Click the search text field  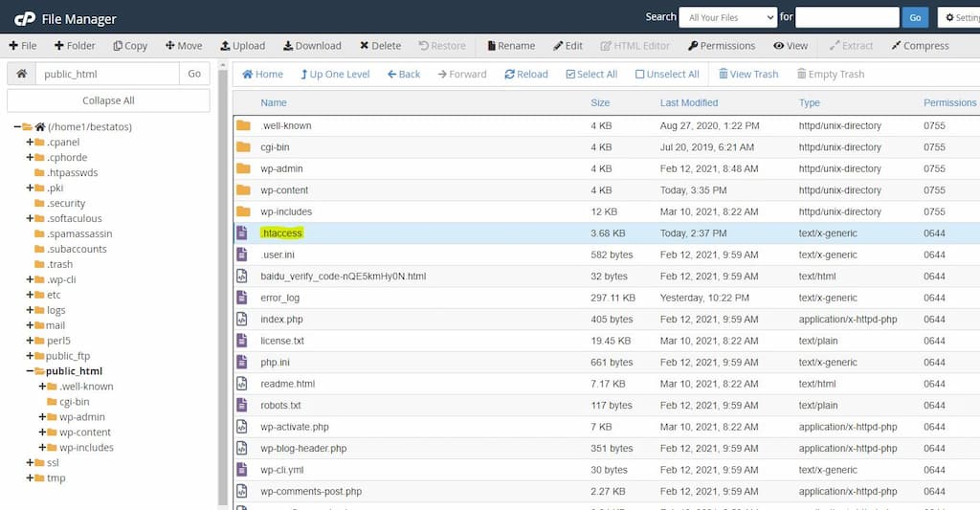click(847, 17)
